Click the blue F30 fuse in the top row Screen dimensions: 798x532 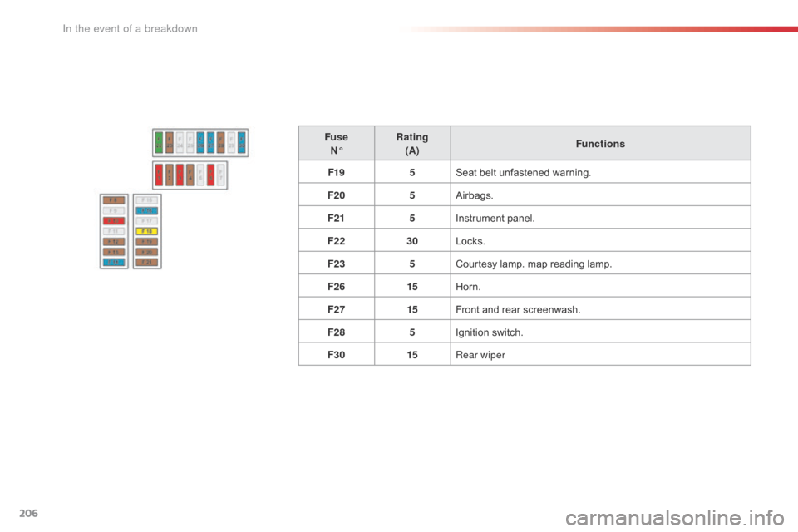pyautogui.click(x=242, y=142)
